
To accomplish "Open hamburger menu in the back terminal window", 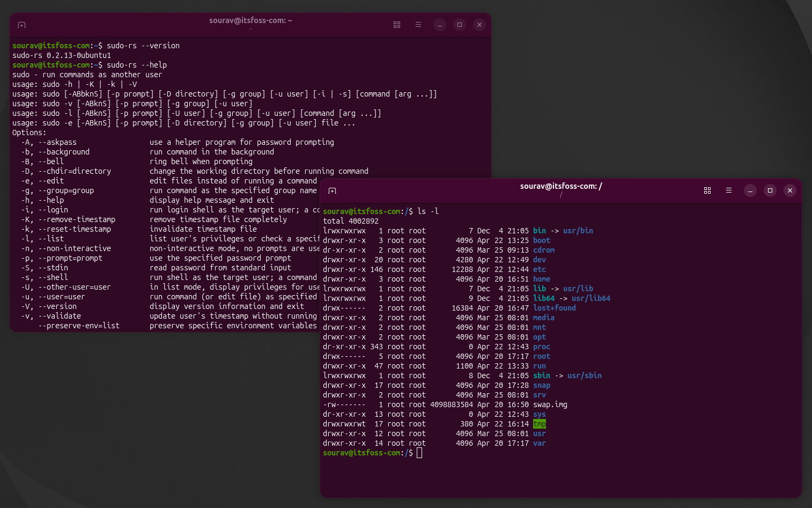I will coord(418,25).
